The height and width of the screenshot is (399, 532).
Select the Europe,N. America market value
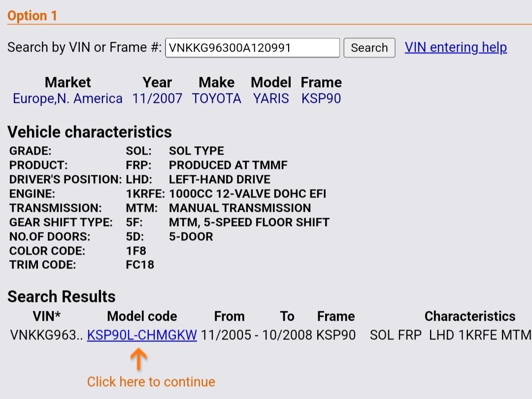[67, 99]
